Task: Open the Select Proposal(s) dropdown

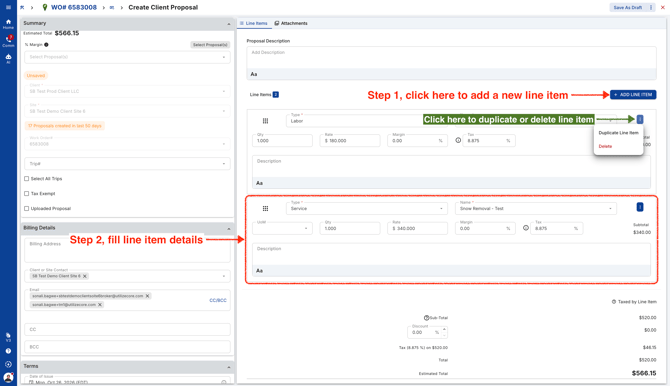Action: pyautogui.click(x=127, y=57)
